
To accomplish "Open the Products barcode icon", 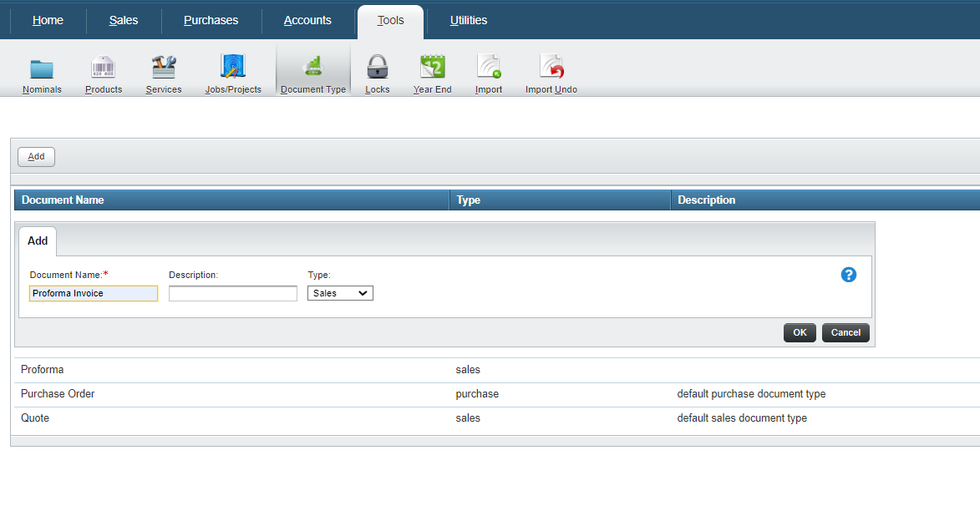I will [x=104, y=68].
